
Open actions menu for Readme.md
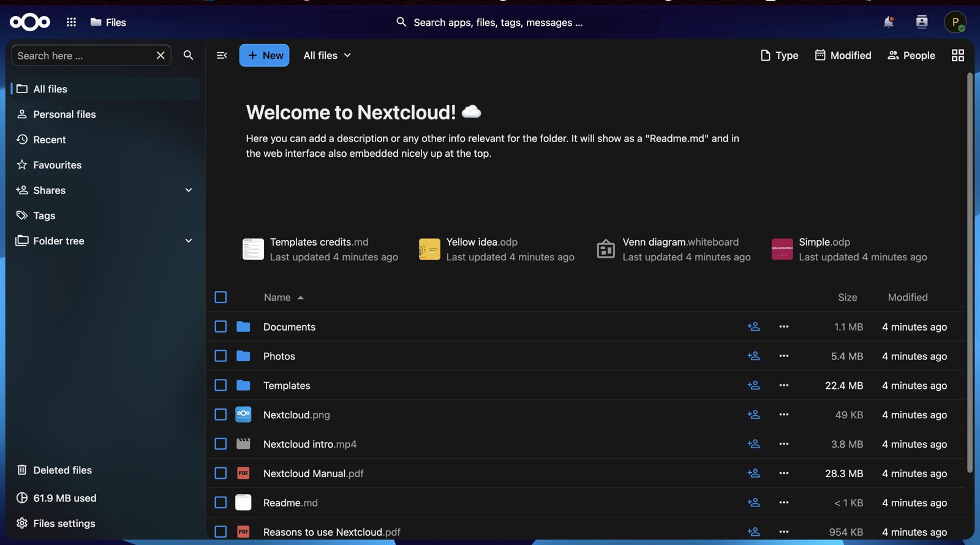(784, 503)
